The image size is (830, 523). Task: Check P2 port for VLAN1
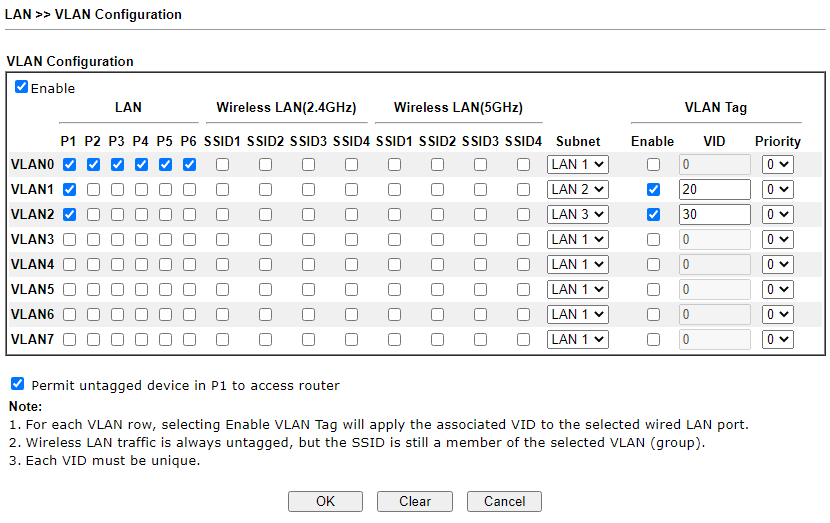[x=93, y=189]
